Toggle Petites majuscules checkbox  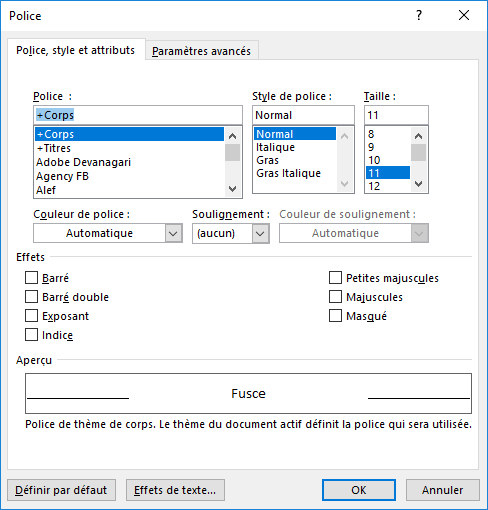335,278
